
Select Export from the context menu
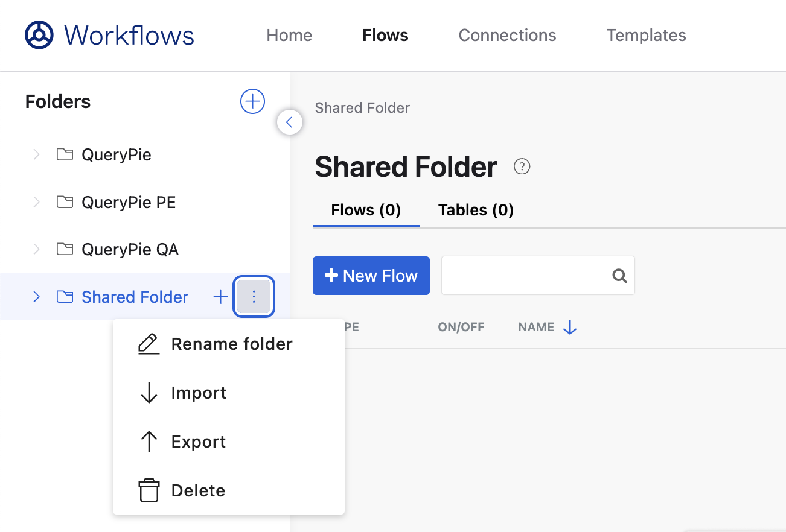tap(199, 442)
